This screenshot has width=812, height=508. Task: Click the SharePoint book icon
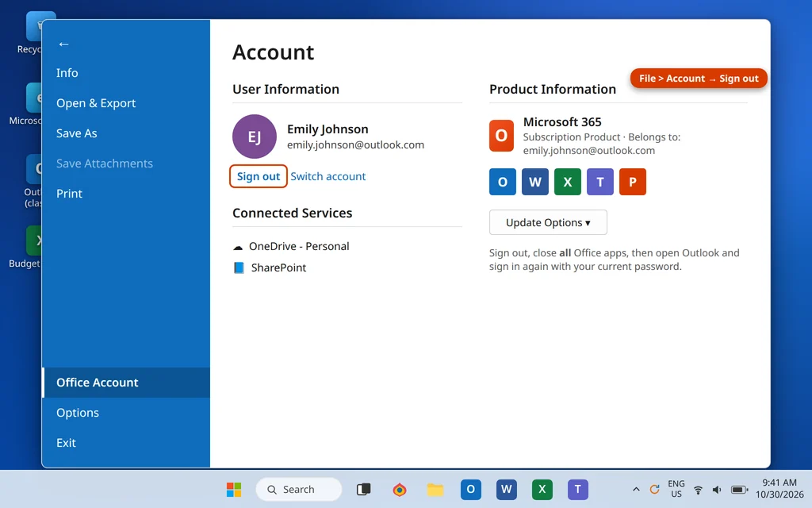pyautogui.click(x=239, y=268)
